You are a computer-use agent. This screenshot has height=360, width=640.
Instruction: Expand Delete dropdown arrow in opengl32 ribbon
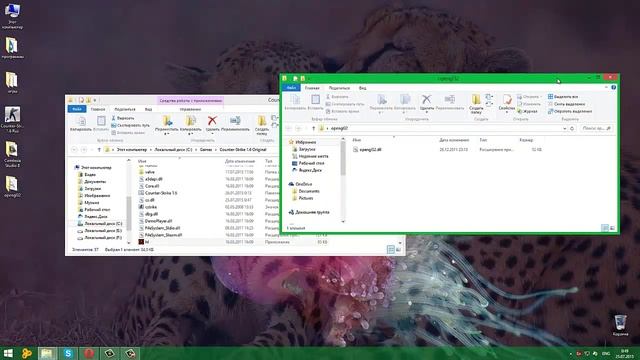pyautogui.click(x=427, y=112)
